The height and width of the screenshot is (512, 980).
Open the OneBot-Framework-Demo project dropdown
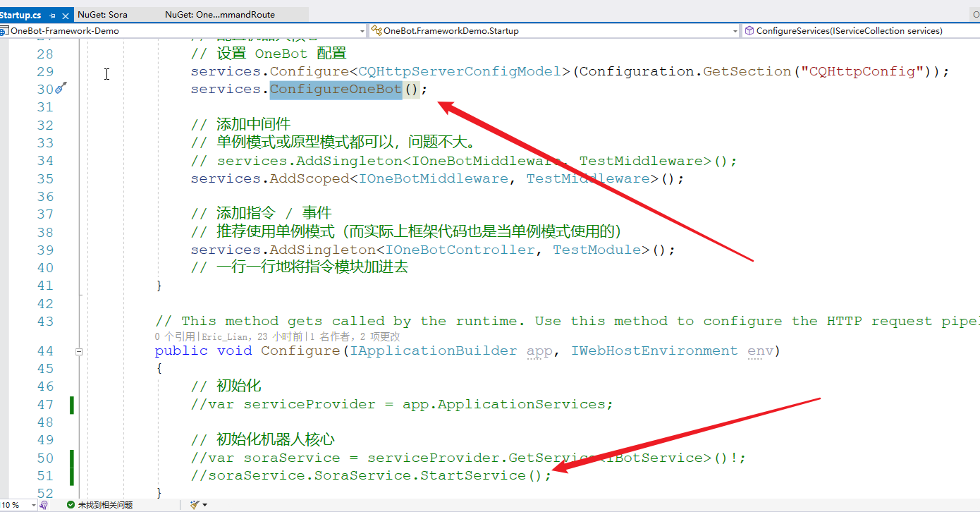click(361, 30)
